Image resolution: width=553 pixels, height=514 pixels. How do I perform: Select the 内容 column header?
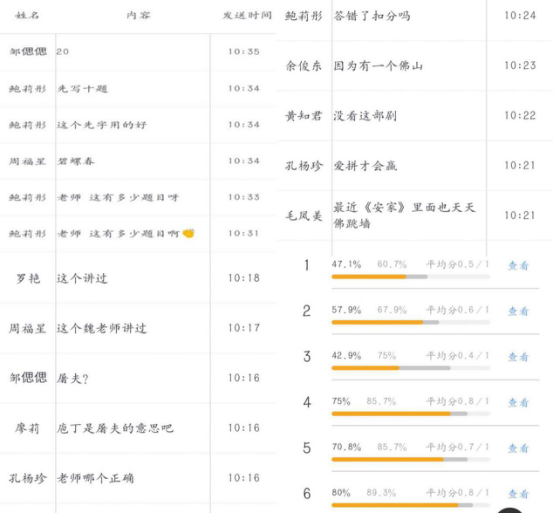click(138, 15)
